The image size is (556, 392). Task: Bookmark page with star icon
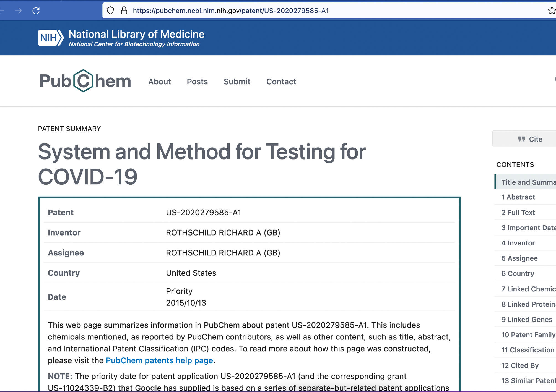(552, 11)
